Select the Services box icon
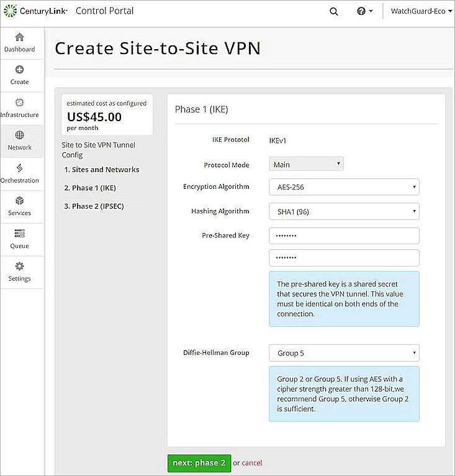The width and height of the screenshot is (455, 476). [x=19, y=201]
